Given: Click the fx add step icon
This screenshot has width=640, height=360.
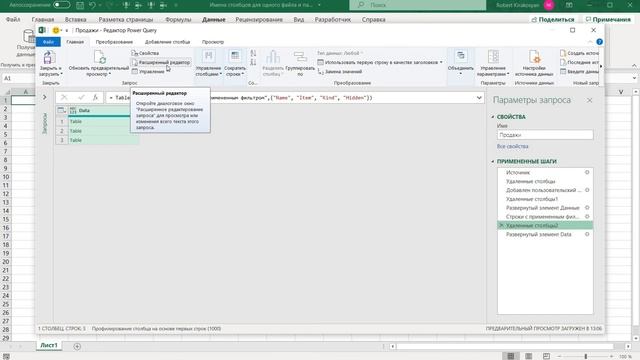Looking at the screenshot, I should [95, 98].
